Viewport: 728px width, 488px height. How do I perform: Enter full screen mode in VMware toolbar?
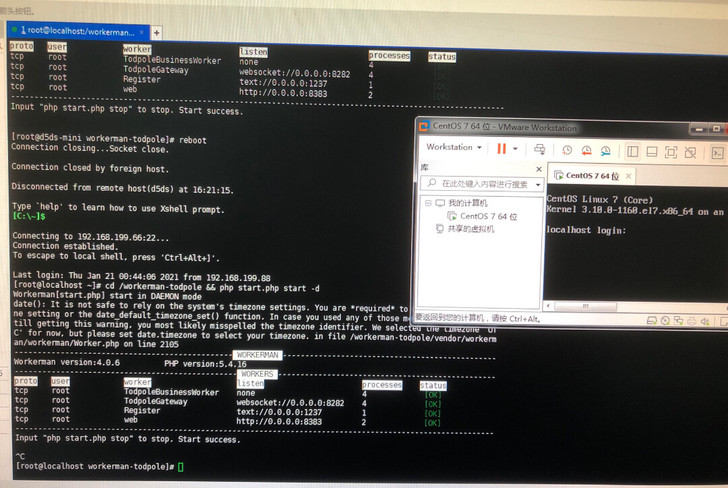point(670,152)
